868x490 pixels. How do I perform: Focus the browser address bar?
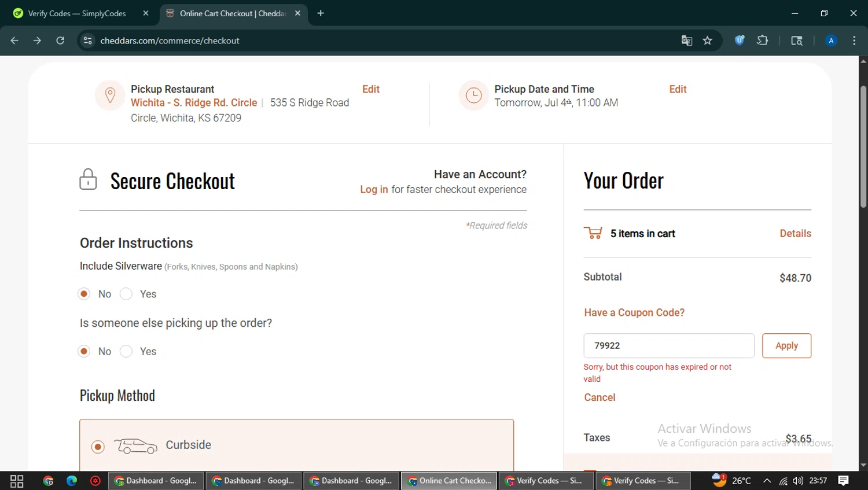click(382, 40)
